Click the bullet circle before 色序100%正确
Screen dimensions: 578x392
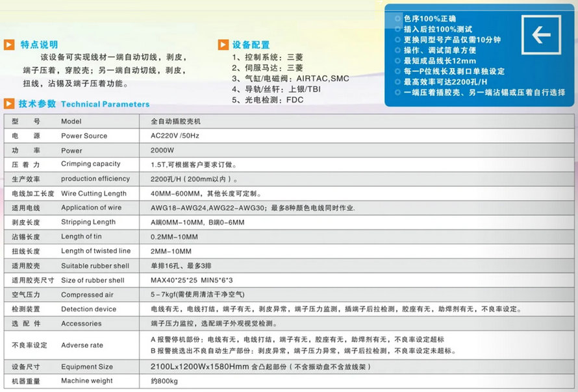[398, 19]
